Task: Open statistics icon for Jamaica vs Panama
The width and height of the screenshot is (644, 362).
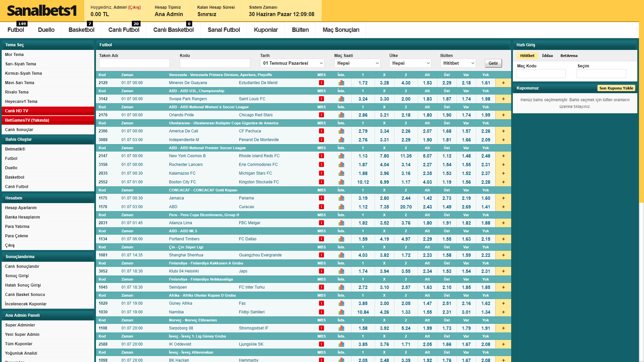Action: click(x=341, y=198)
